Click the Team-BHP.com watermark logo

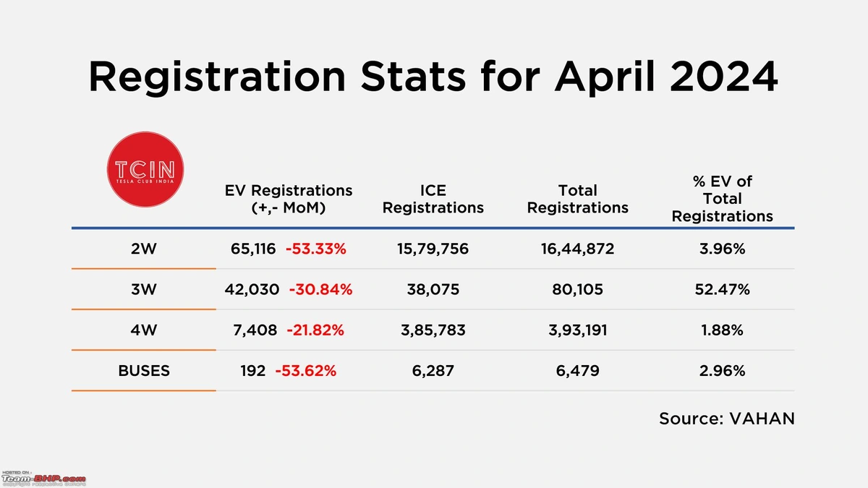[x=43, y=479]
